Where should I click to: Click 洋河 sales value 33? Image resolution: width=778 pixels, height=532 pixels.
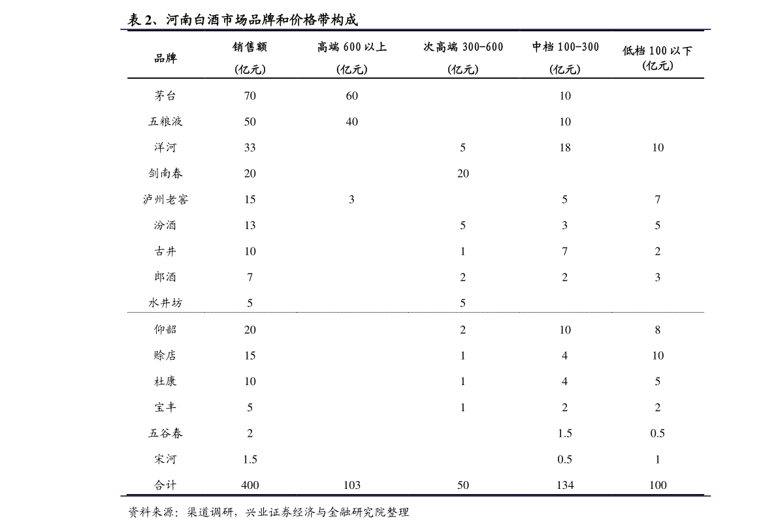point(250,148)
